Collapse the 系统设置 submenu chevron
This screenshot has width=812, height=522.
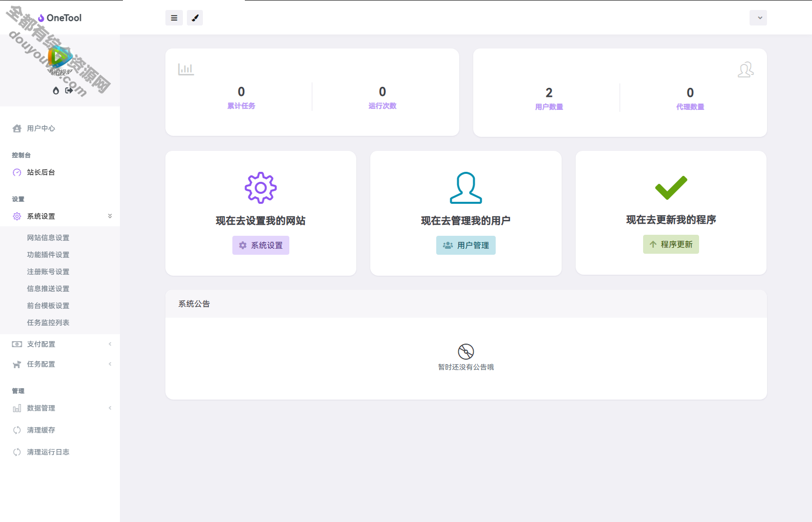(x=110, y=216)
